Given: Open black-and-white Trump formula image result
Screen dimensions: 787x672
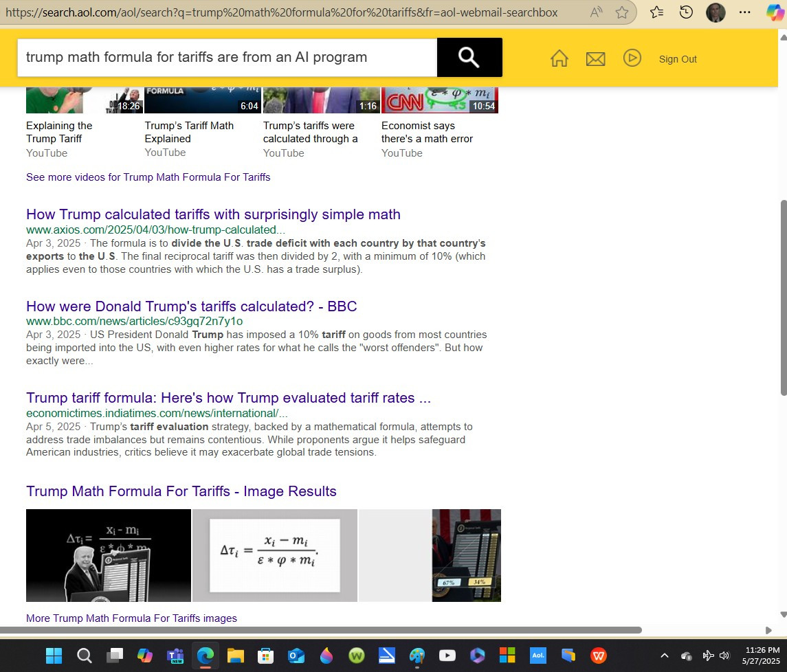Looking at the screenshot, I should 109,555.
